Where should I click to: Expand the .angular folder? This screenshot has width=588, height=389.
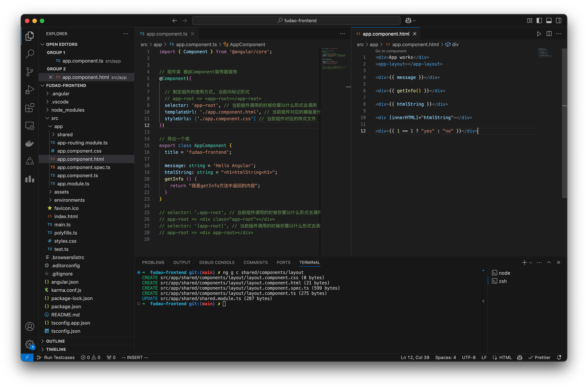[x=60, y=94]
